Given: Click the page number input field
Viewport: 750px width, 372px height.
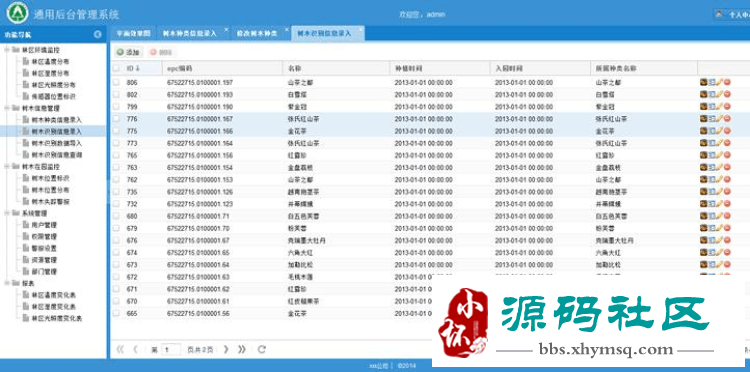Looking at the screenshot, I should click(171, 350).
